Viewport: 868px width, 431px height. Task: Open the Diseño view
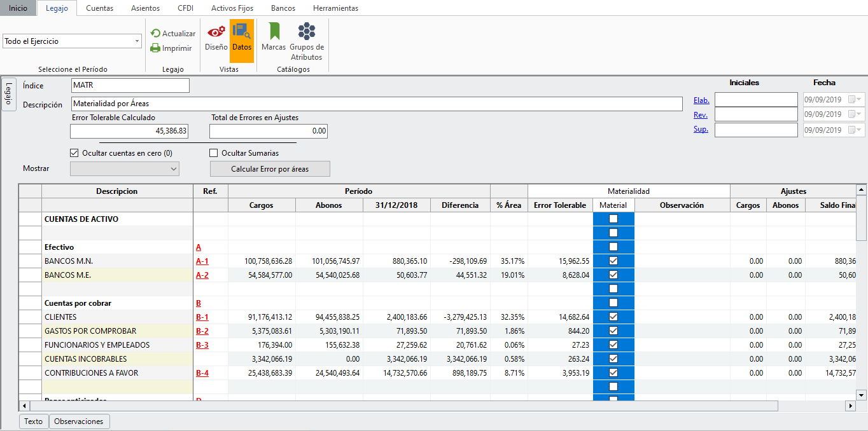(x=216, y=38)
